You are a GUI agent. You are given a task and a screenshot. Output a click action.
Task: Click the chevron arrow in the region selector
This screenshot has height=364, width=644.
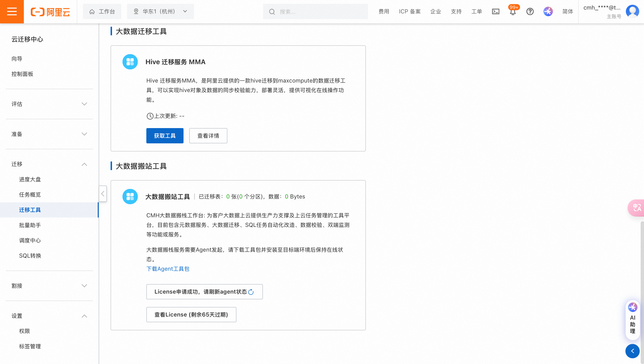tap(185, 11)
